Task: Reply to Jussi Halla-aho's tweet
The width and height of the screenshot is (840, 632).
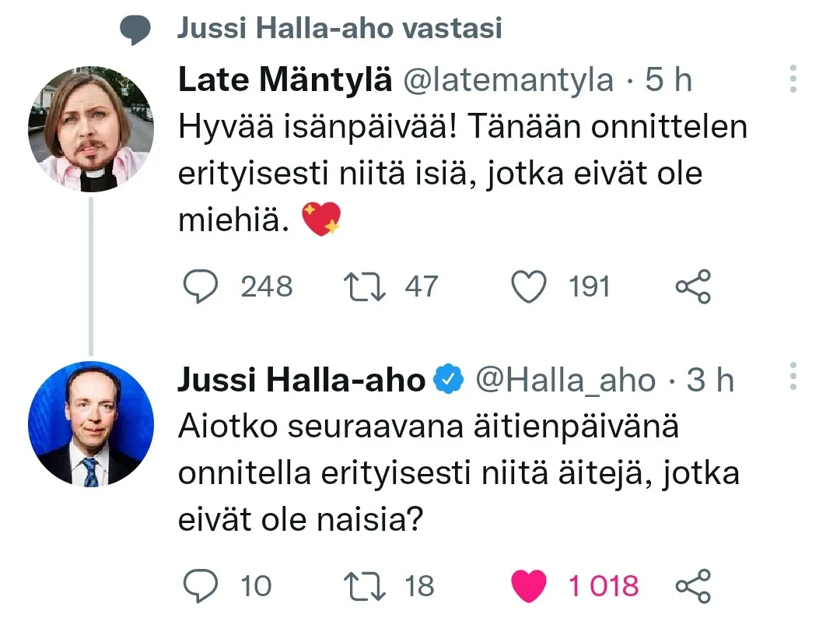Action: tap(201, 585)
